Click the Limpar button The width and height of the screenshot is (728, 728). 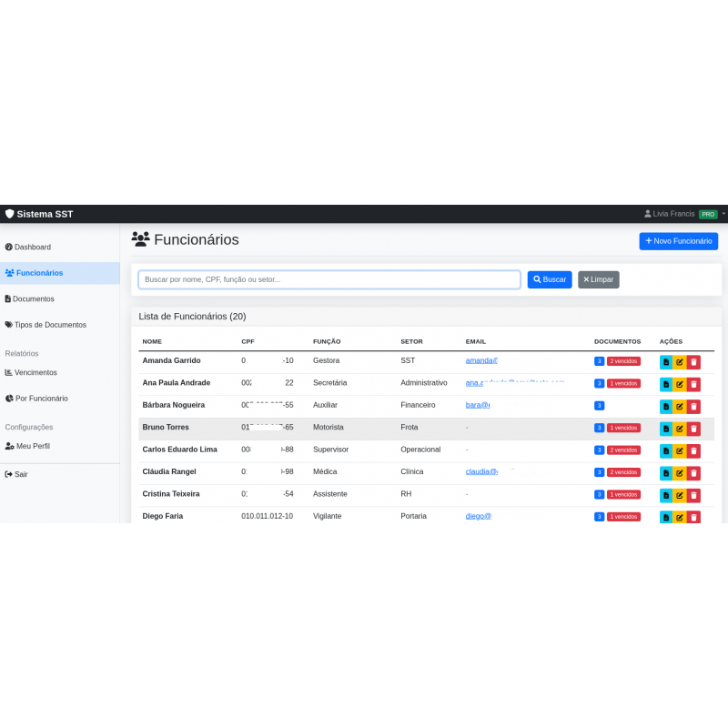click(x=598, y=279)
